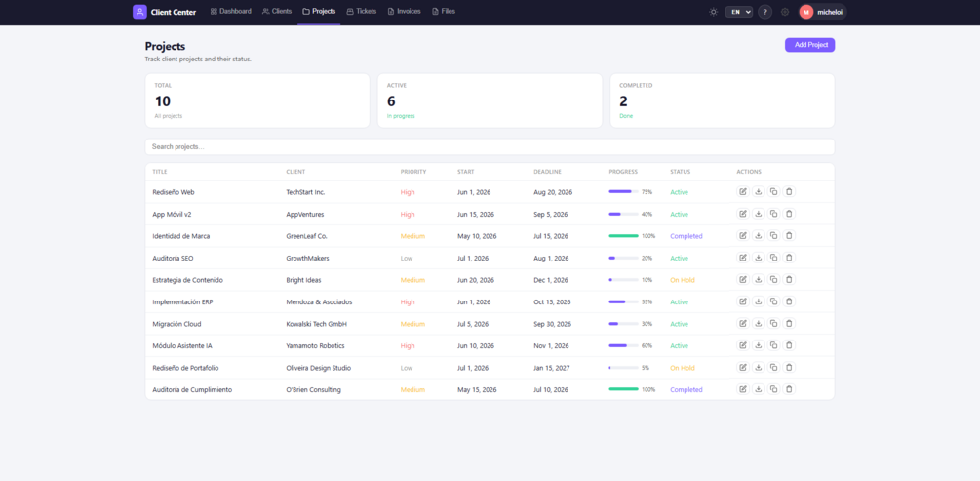
Task: Click the Add Project button
Action: click(810, 45)
